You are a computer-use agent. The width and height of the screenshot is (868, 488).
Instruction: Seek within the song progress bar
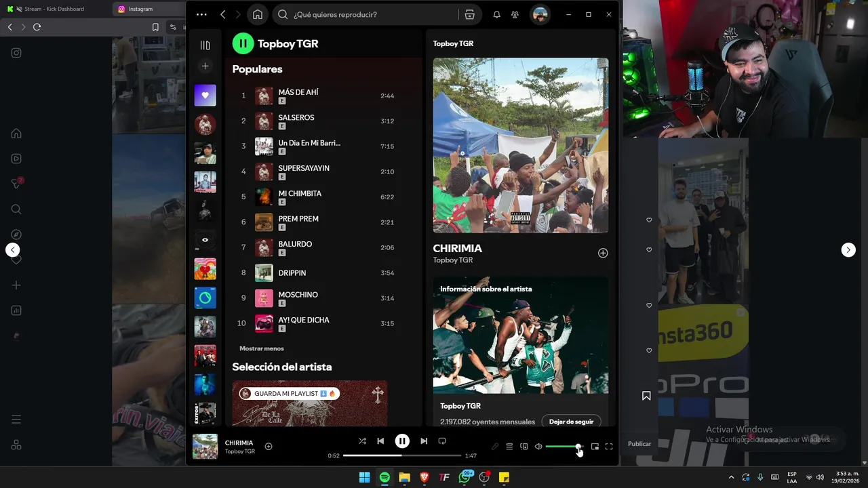(402, 455)
